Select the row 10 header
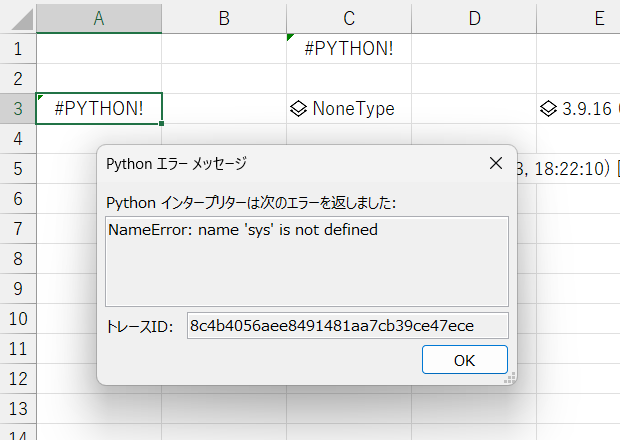The width and height of the screenshot is (620, 440). (18, 319)
